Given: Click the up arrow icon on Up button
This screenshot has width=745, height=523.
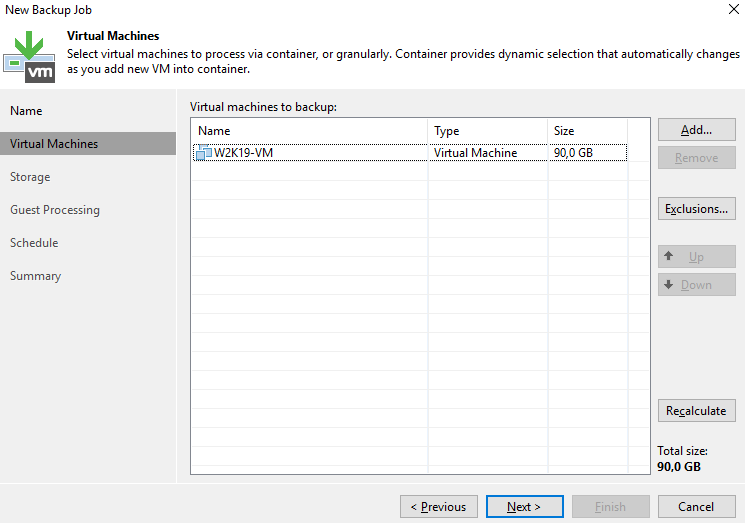Looking at the screenshot, I should point(669,256).
